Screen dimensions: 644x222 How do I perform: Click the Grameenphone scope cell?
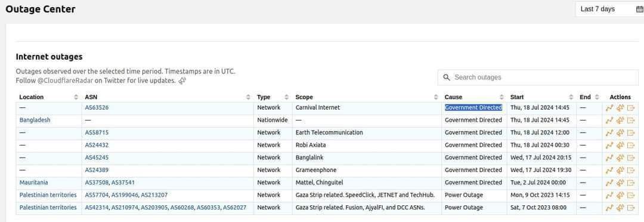click(x=316, y=170)
